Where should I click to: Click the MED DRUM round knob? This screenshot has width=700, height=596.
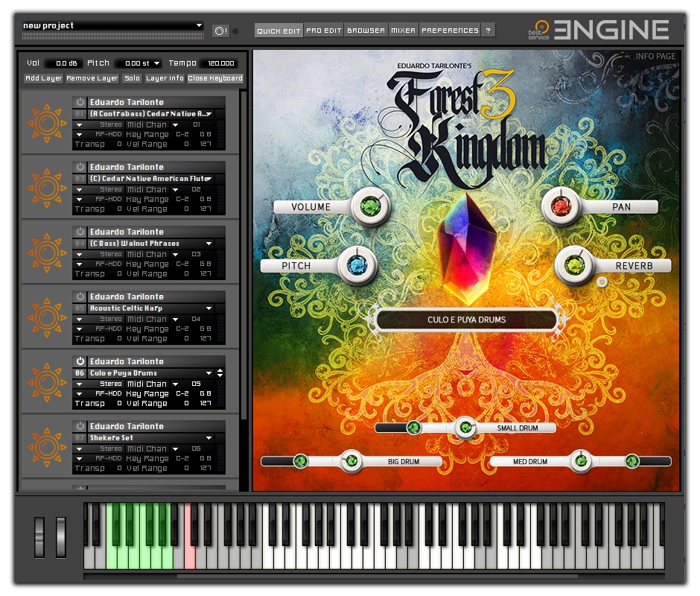click(x=581, y=460)
